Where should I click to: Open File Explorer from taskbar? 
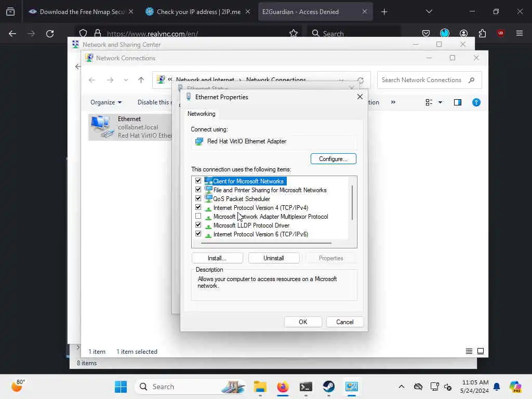click(260, 387)
